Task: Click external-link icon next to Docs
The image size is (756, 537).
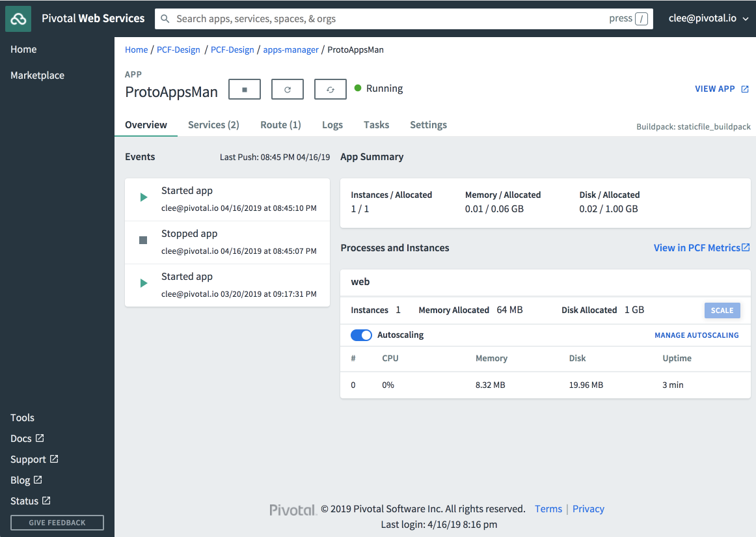Action: 40,438
